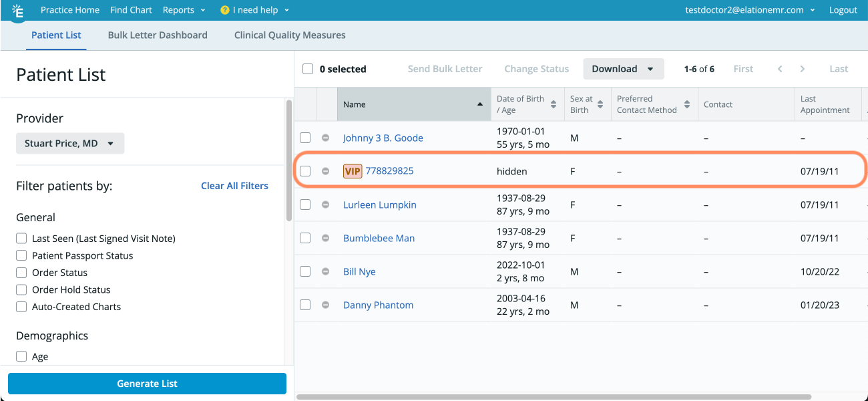Screen dimensions: 868x401
Task: Open the Stuart Price, MD provider dropdown
Action: [x=70, y=144]
